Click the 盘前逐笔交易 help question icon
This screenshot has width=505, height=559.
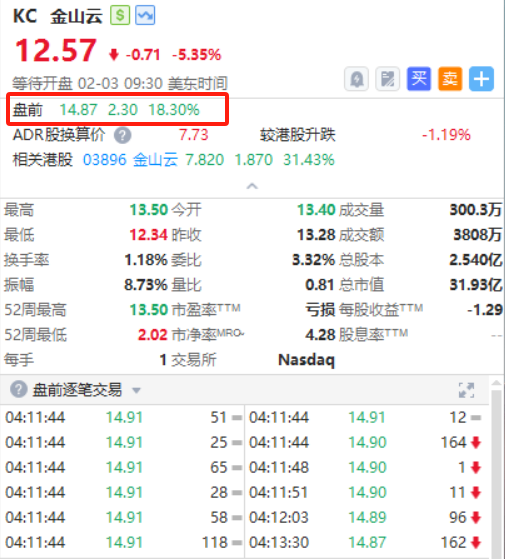[19, 389]
